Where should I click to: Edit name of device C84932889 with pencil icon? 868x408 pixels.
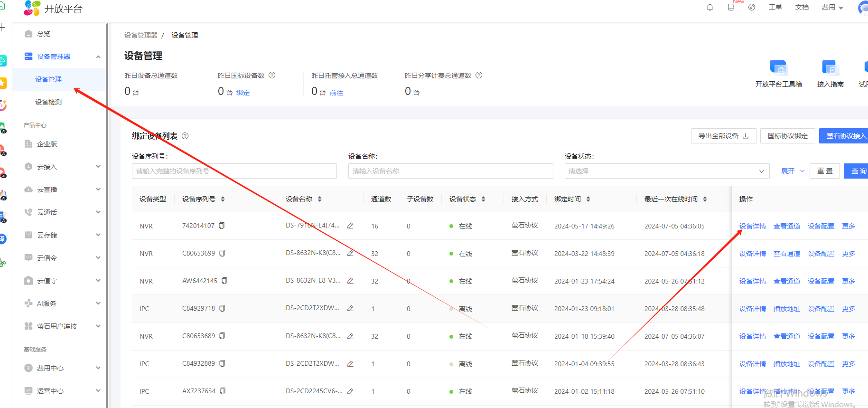point(350,363)
